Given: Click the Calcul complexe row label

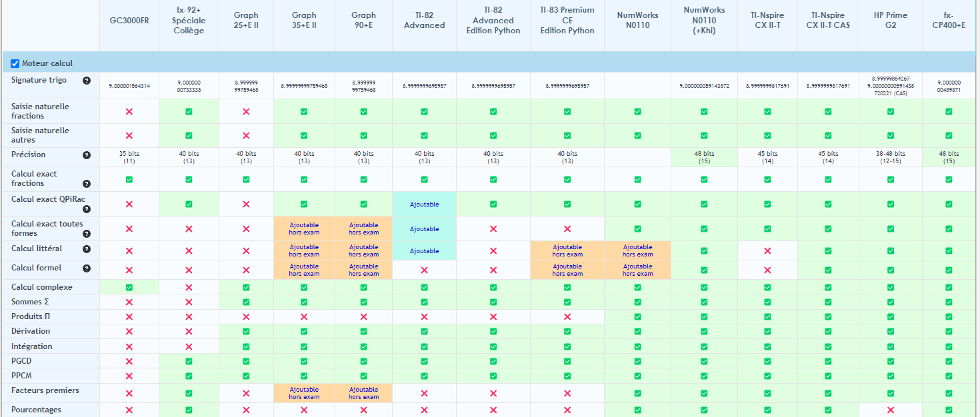Looking at the screenshot, I should (42, 287).
